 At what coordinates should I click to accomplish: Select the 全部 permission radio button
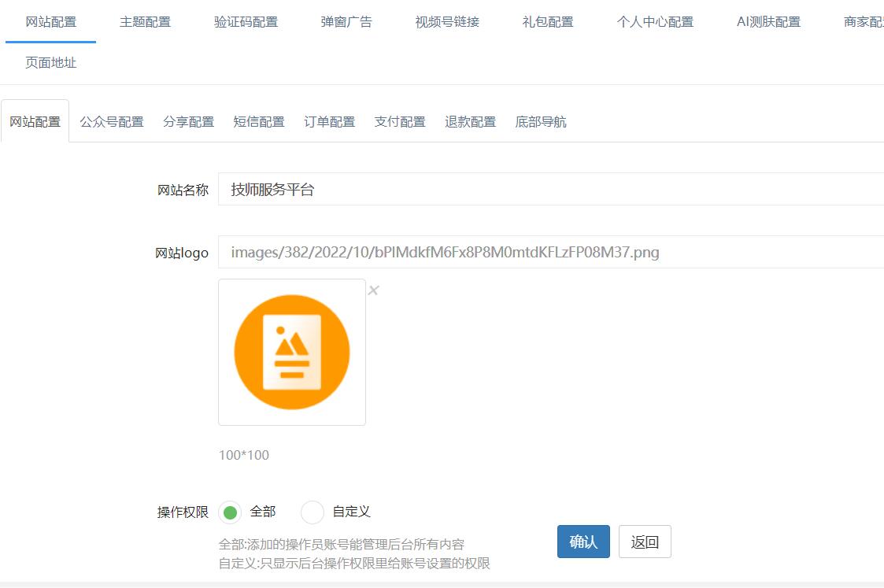[231, 512]
